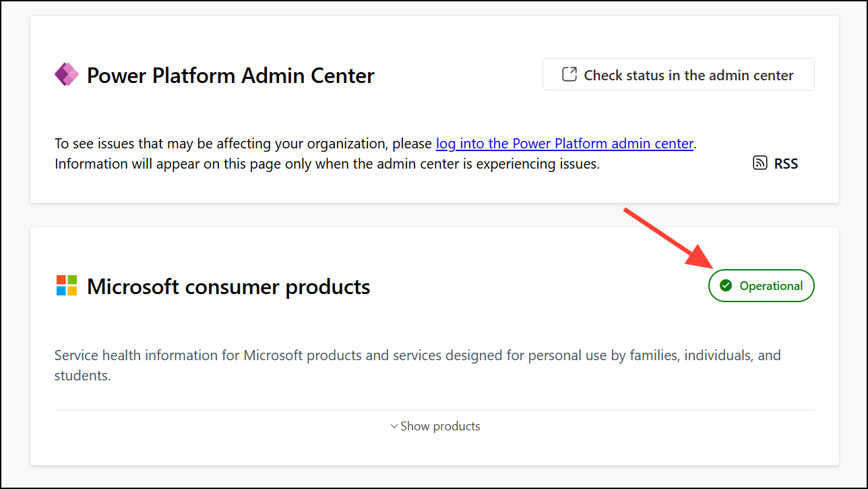
Task: Click the Power Platform Admin Center heading
Action: point(230,75)
